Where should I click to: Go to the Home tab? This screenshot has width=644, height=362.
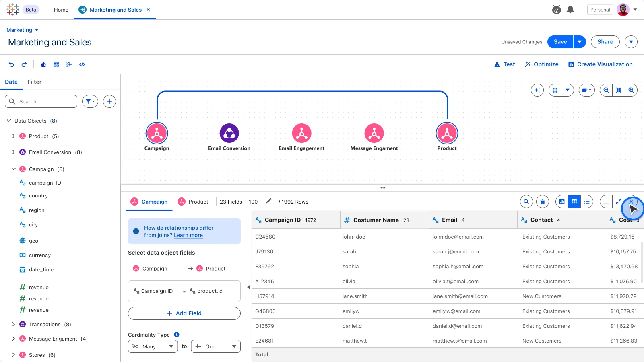click(x=61, y=10)
